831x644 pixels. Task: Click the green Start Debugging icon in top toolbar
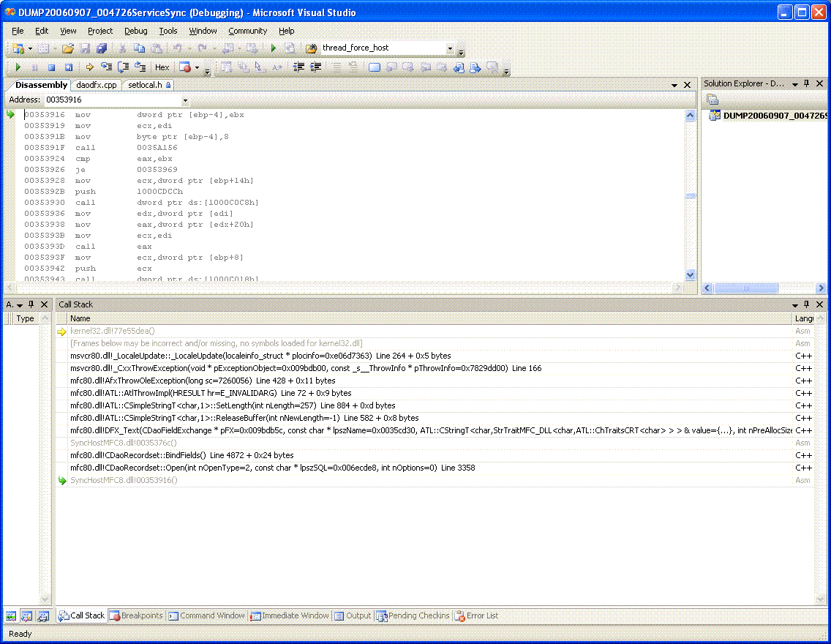[274, 48]
